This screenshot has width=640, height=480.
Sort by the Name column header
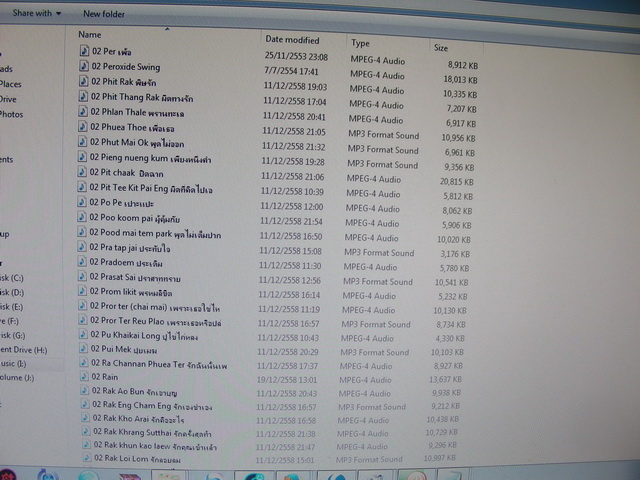[90, 35]
